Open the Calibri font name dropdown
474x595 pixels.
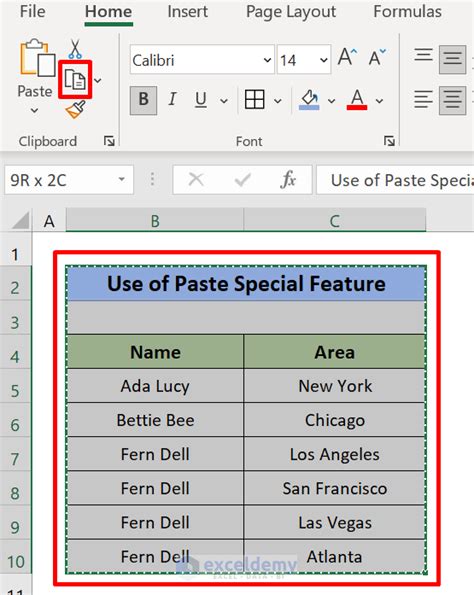[267, 60]
